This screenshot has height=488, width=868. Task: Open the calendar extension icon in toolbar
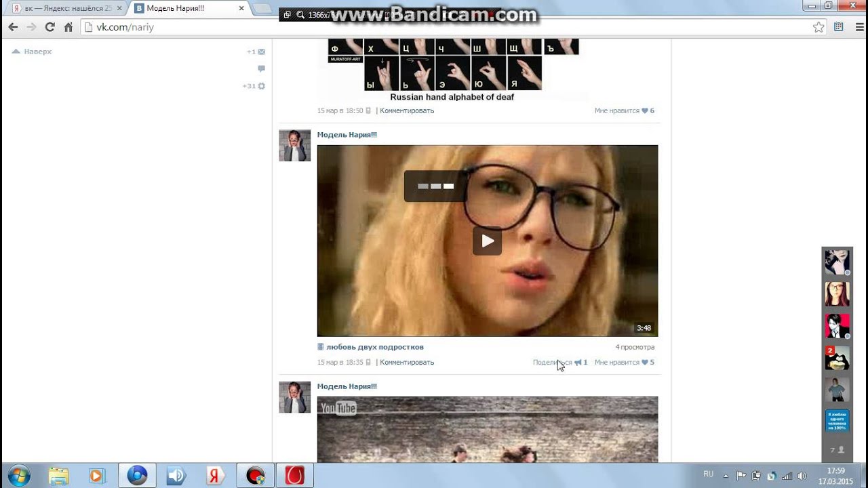tap(839, 27)
